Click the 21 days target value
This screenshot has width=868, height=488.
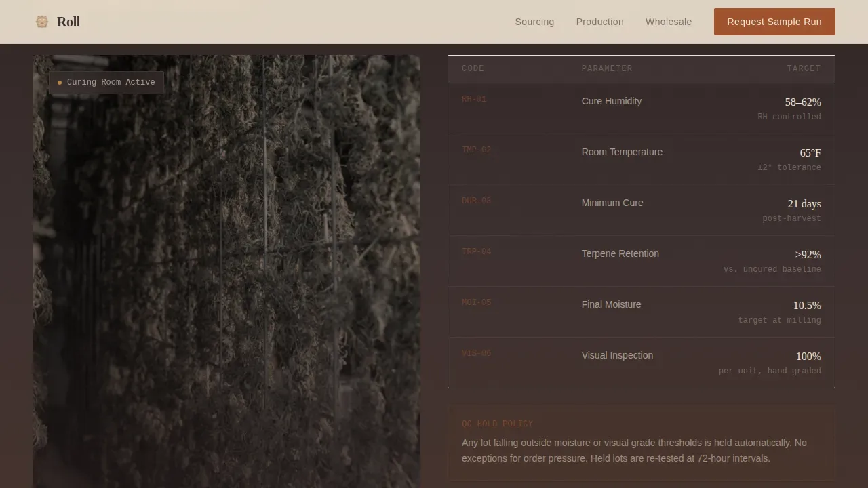coord(804,204)
